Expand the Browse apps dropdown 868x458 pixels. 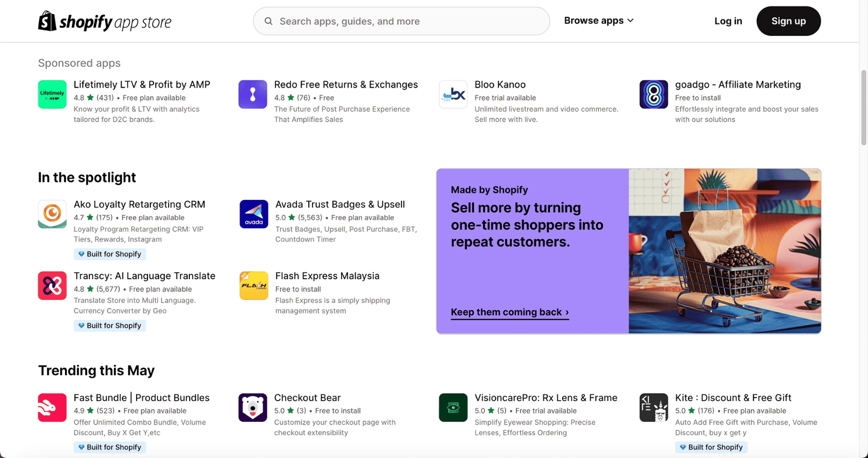599,21
